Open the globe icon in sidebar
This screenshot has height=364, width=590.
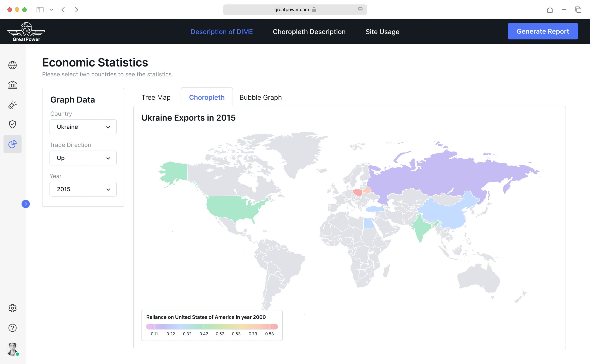click(13, 65)
